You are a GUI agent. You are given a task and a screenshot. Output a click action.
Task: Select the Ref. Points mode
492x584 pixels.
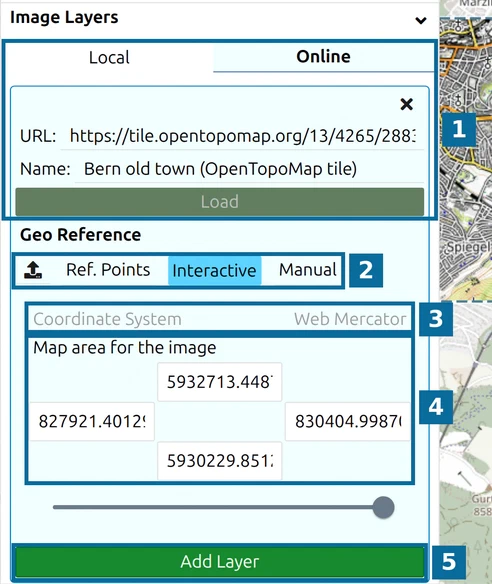click(x=108, y=270)
